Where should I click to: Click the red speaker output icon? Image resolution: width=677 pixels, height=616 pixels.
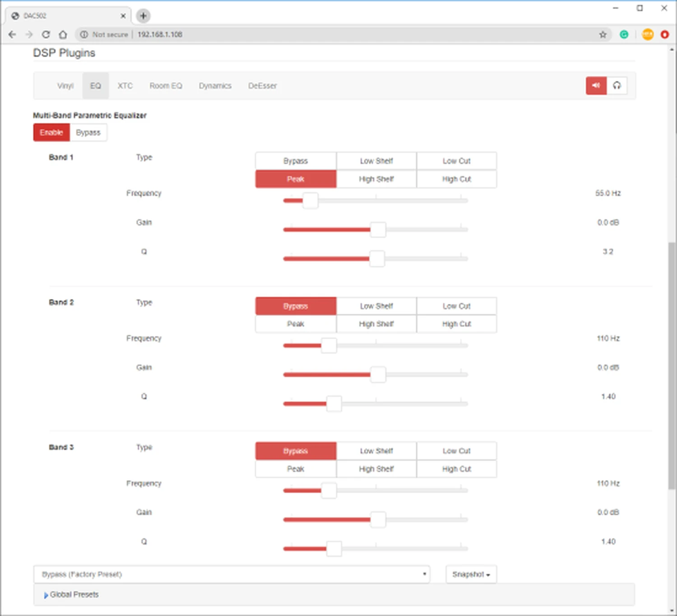coord(596,85)
